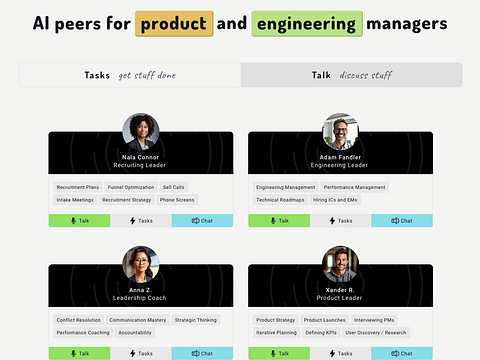The height and width of the screenshot is (360, 480).
Task: Select the Conflict Resolution tag
Action: pyautogui.click(x=79, y=320)
